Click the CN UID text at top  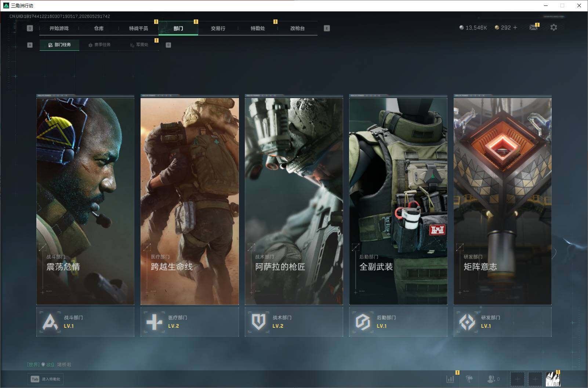coord(60,16)
